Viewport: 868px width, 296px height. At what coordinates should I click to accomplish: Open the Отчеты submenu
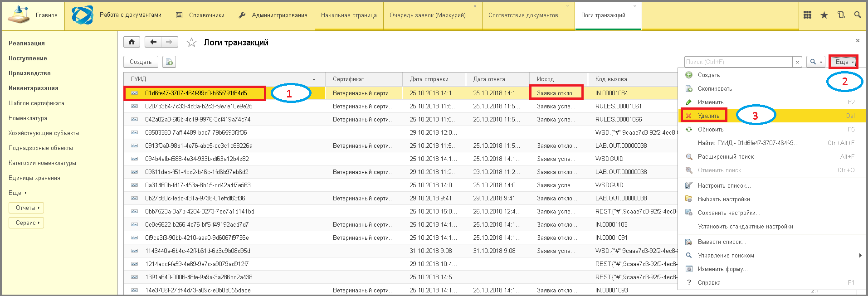point(26,208)
